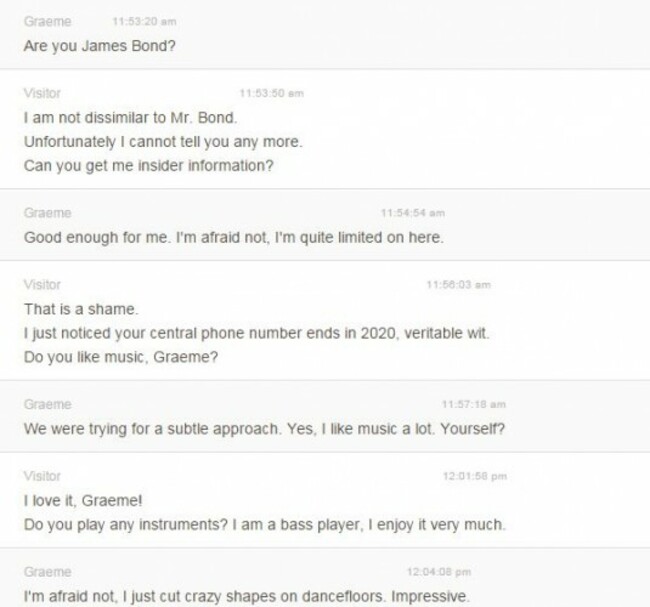This screenshot has width=650, height=607.
Task: Click 'Good enough for me' reply text
Action: pyautogui.click(x=234, y=238)
